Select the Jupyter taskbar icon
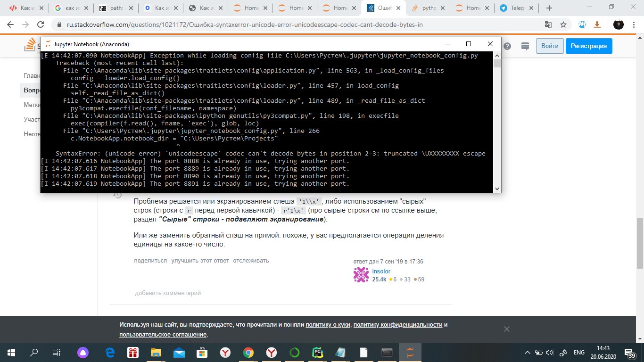644x362 pixels. pos(410,352)
